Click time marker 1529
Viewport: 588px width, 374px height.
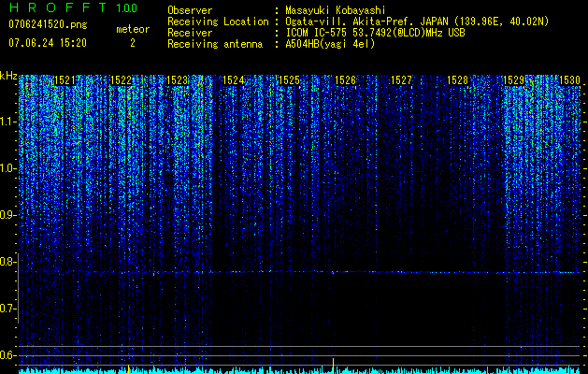(x=514, y=79)
